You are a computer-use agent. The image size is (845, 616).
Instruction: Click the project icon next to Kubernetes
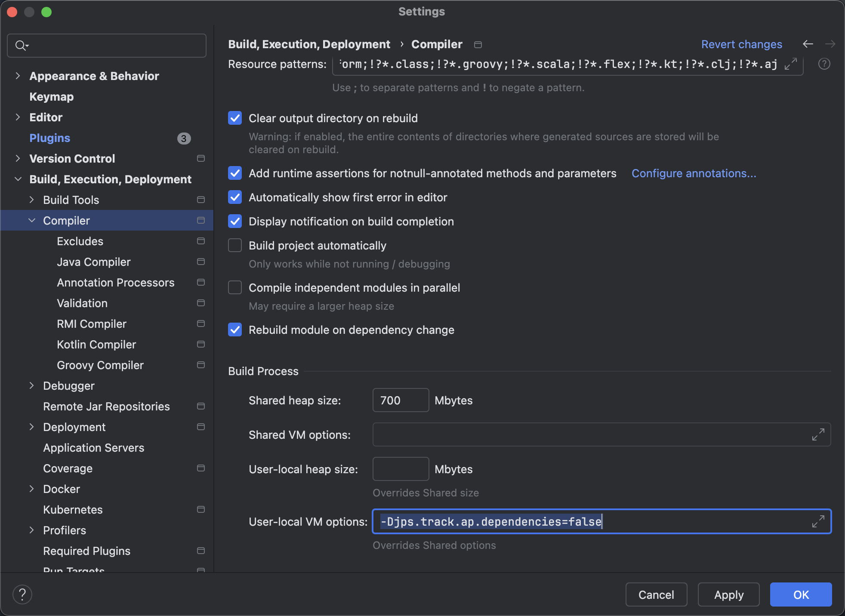click(200, 509)
